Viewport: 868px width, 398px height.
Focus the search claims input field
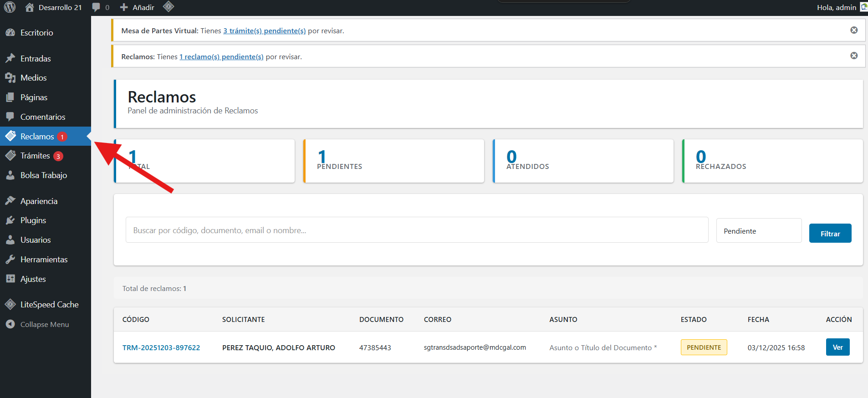tap(417, 230)
